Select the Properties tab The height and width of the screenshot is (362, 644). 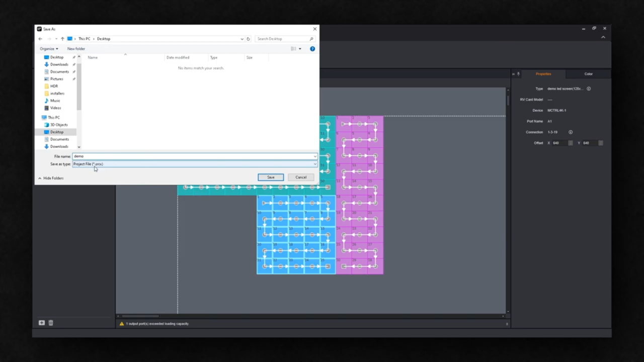[x=543, y=74]
